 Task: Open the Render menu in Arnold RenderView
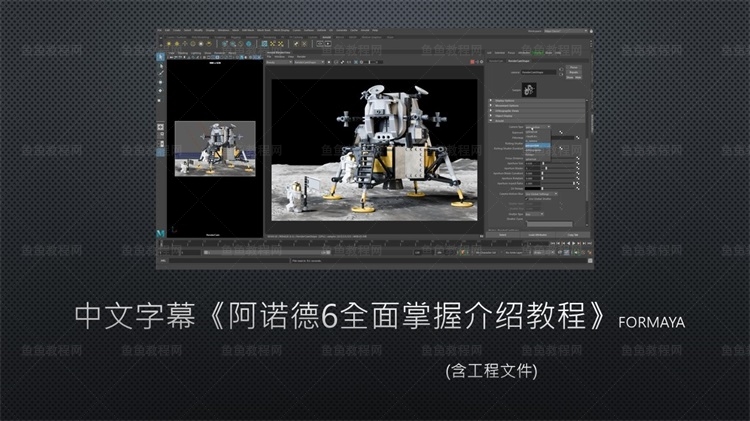[x=301, y=56]
